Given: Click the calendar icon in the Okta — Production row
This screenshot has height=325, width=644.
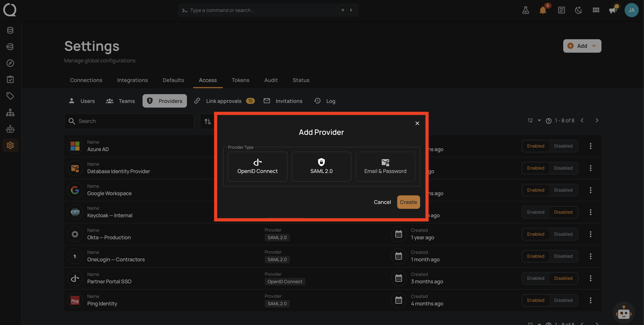Looking at the screenshot, I should tap(398, 234).
